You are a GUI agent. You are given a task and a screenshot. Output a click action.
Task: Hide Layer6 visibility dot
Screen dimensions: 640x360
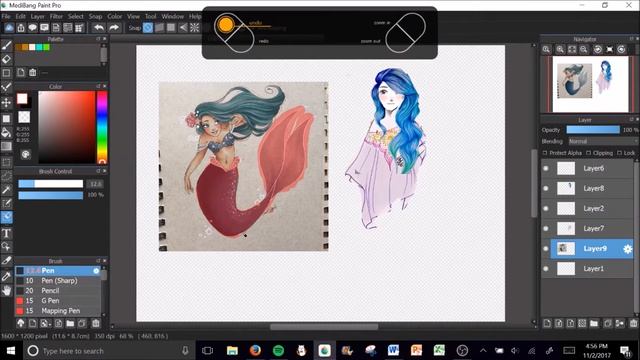(x=546, y=168)
